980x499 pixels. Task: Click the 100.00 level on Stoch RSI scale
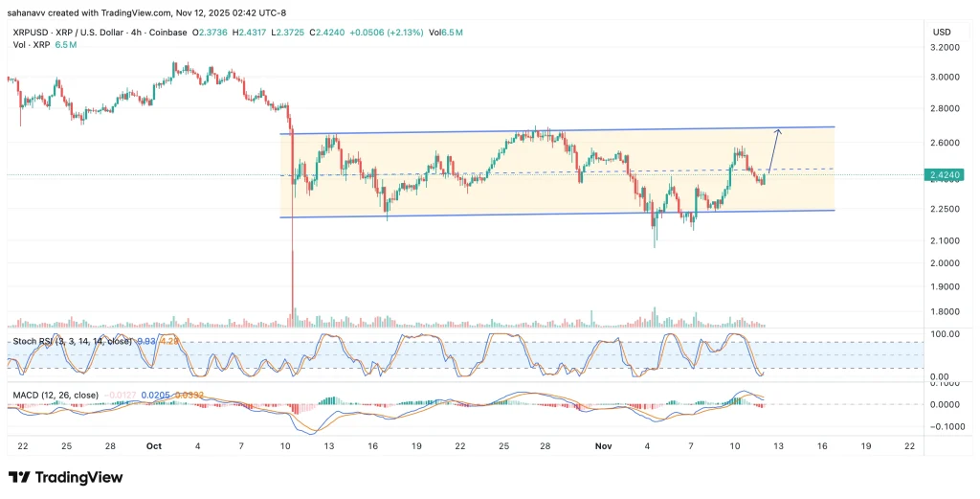coord(944,334)
